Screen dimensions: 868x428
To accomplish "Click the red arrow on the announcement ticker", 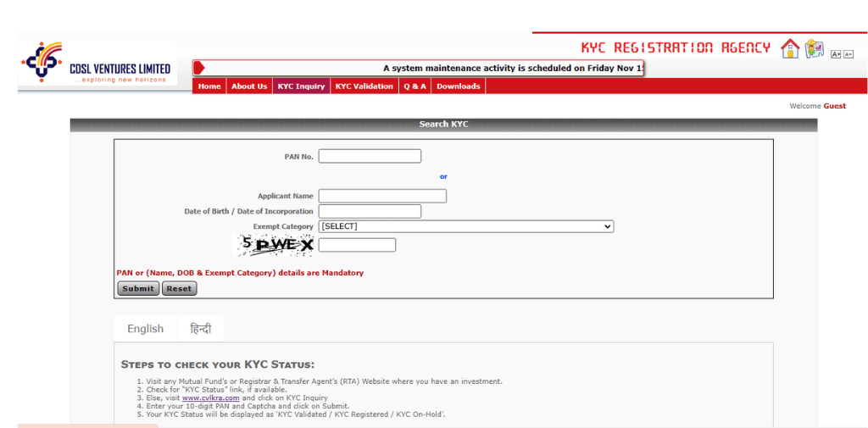I will coord(200,68).
